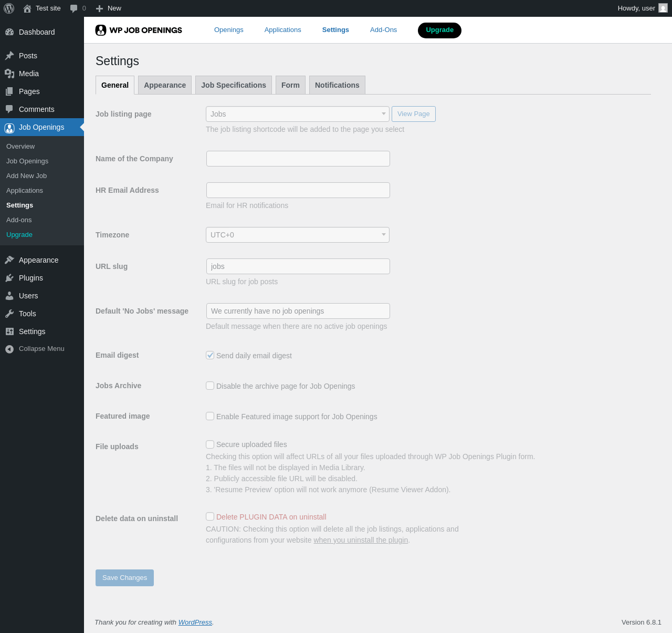Click the WP Job Openings logo
Screen dimensions: 672x633
(x=139, y=30)
